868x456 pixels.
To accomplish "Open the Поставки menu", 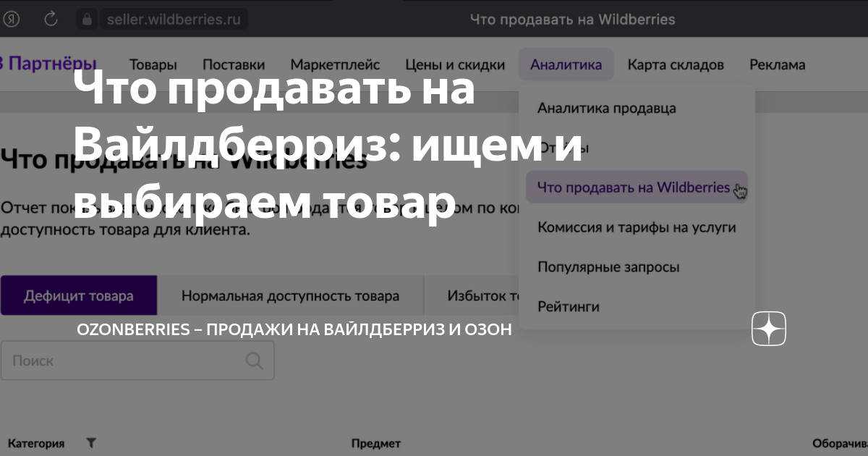I will (x=234, y=64).
